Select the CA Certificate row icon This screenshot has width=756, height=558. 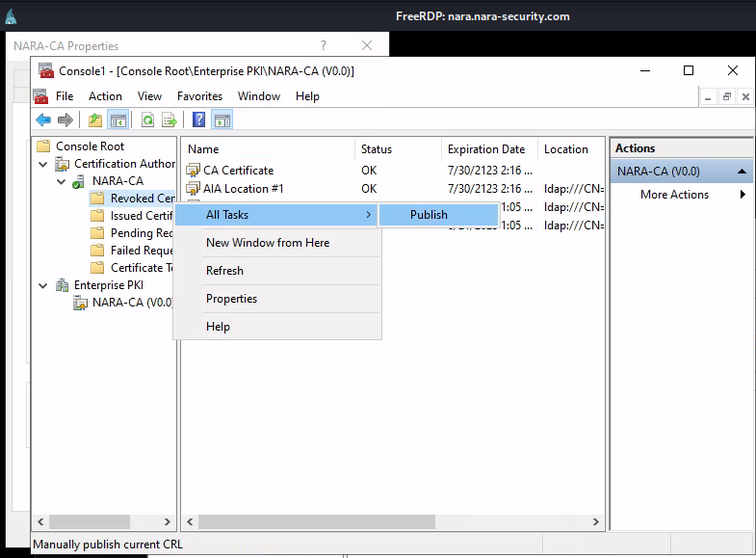click(194, 171)
